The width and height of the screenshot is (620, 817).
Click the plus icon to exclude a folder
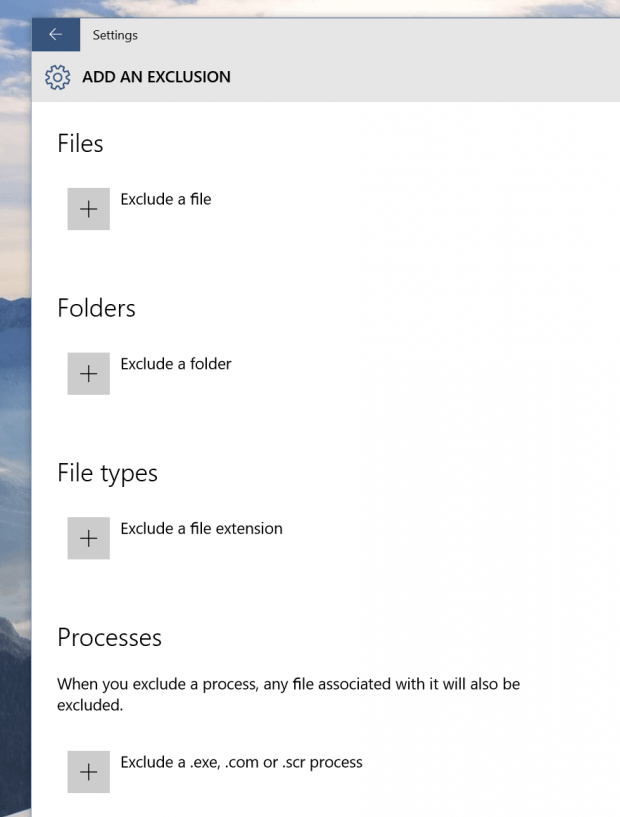tap(88, 373)
